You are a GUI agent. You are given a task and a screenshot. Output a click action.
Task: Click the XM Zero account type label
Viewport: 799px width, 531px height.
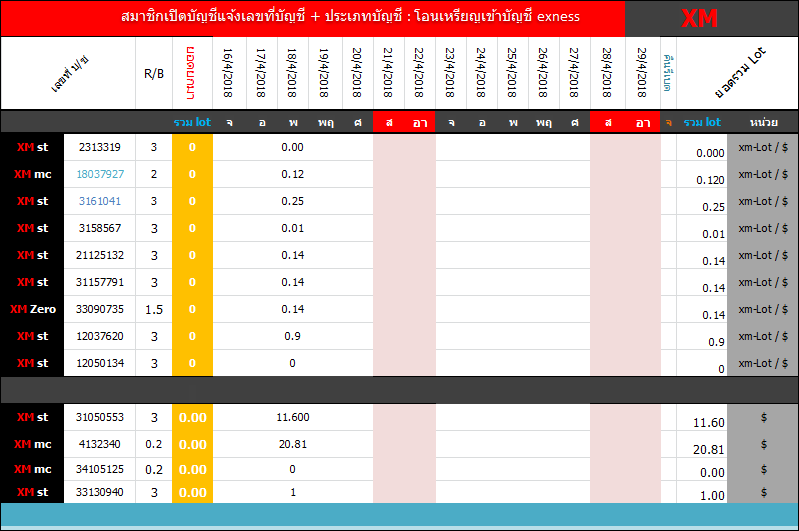pos(33,309)
